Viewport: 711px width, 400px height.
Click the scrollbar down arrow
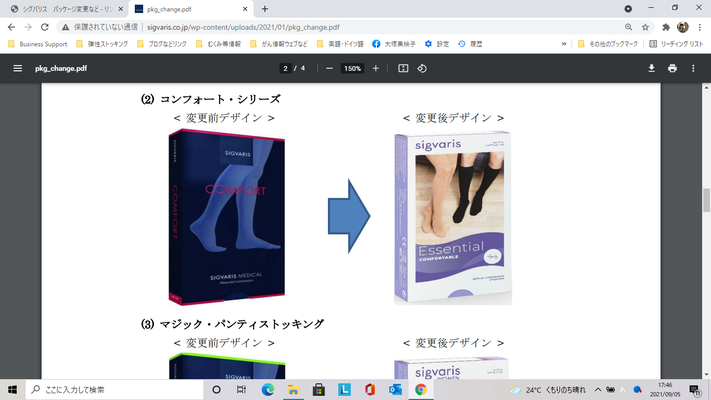(706, 375)
